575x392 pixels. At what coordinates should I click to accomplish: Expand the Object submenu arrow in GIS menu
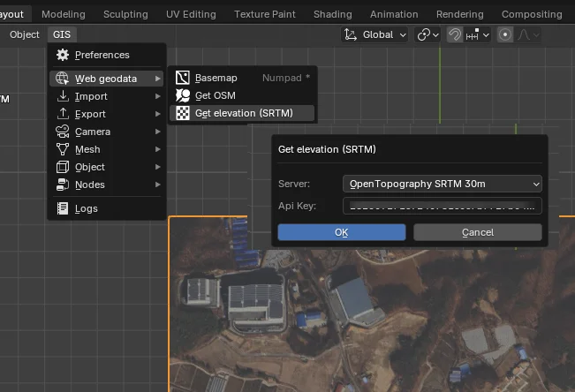[x=158, y=167]
